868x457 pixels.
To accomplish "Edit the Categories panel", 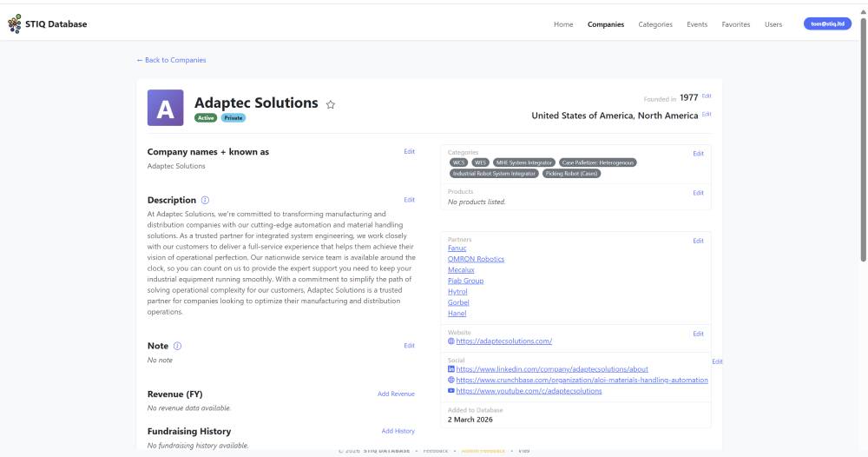I will [698, 154].
